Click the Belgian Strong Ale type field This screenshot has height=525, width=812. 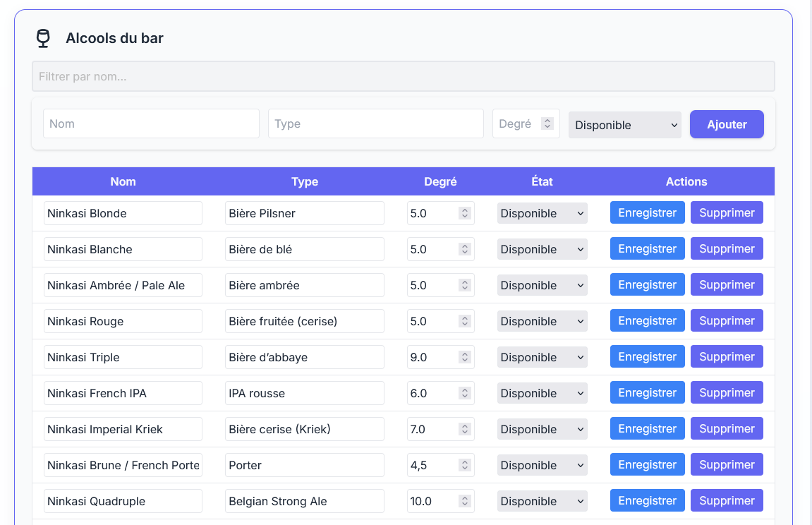tap(304, 501)
